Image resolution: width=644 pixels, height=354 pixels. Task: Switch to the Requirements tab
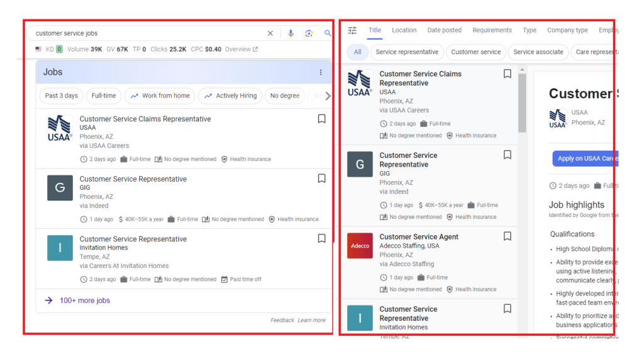pyautogui.click(x=492, y=30)
